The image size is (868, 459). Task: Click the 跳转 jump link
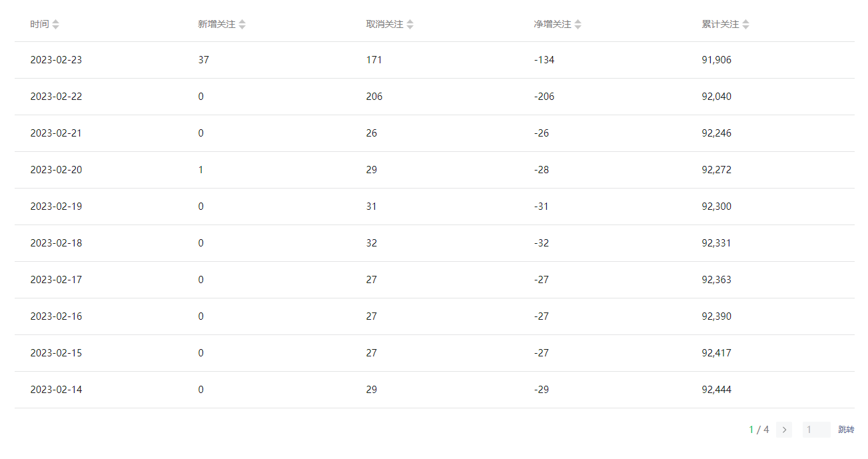(846, 430)
